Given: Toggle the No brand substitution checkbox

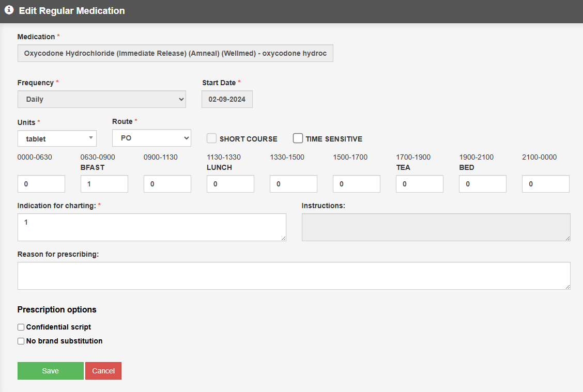Looking at the screenshot, I should [x=21, y=341].
